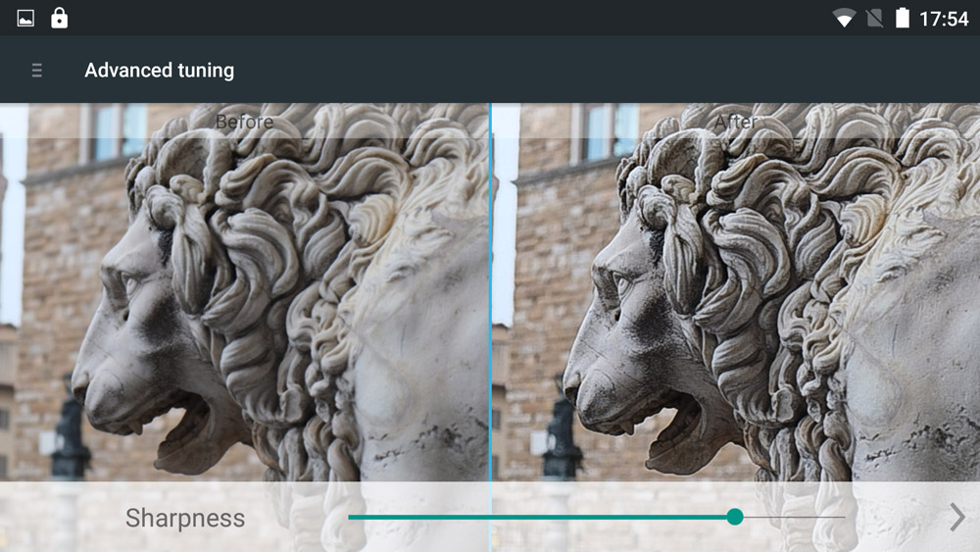The width and height of the screenshot is (980, 552).
Task: Tap the lock icon in status bar
Action: click(59, 19)
